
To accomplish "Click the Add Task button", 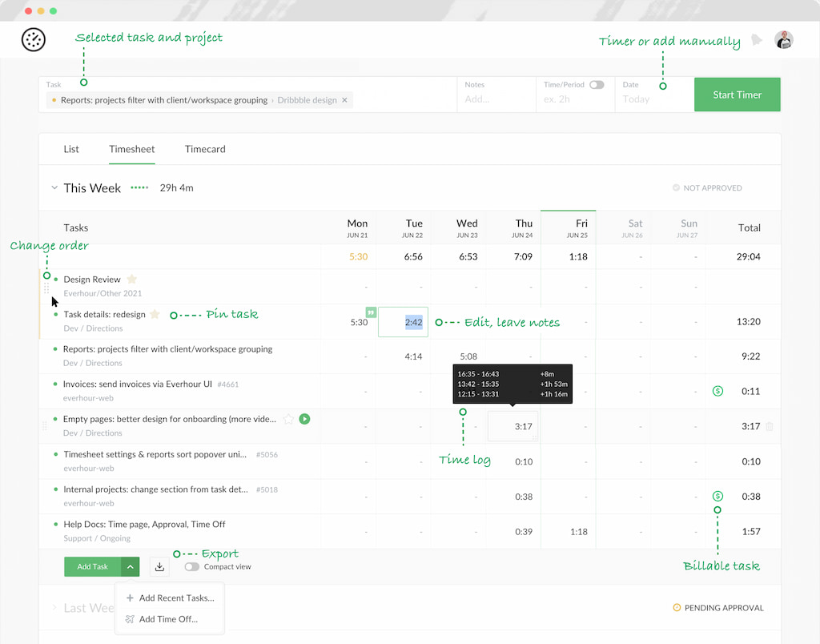I will (91, 566).
